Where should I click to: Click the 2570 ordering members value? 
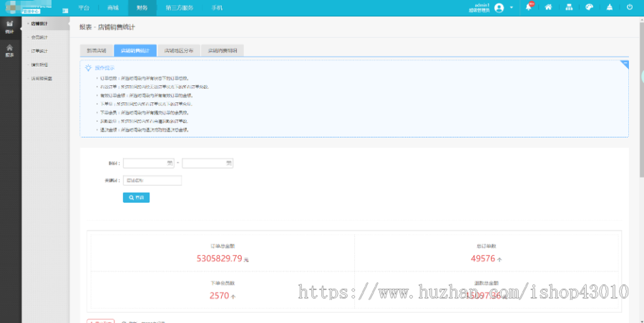220,296
